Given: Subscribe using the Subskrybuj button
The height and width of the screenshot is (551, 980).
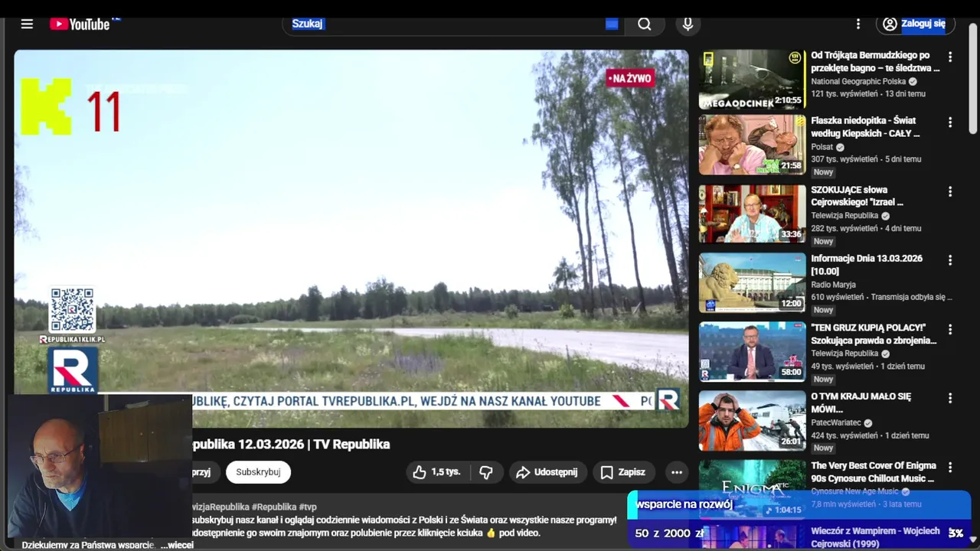Looking at the screenshot, I should [258, 472].
